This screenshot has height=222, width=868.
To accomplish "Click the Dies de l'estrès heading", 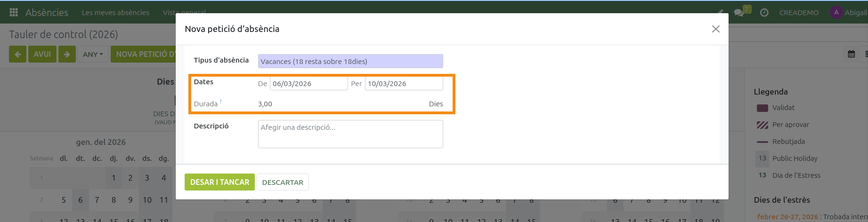I will point(782,200).
